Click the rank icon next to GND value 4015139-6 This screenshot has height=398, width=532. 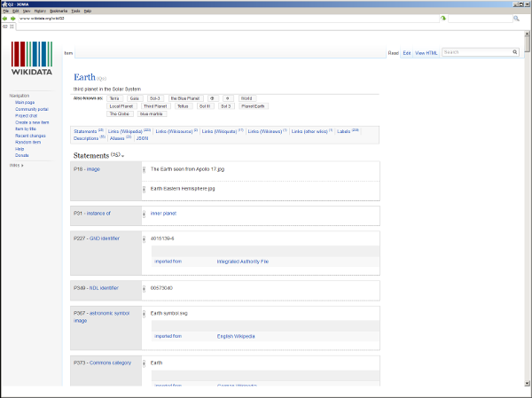click(x=145, y=238)
